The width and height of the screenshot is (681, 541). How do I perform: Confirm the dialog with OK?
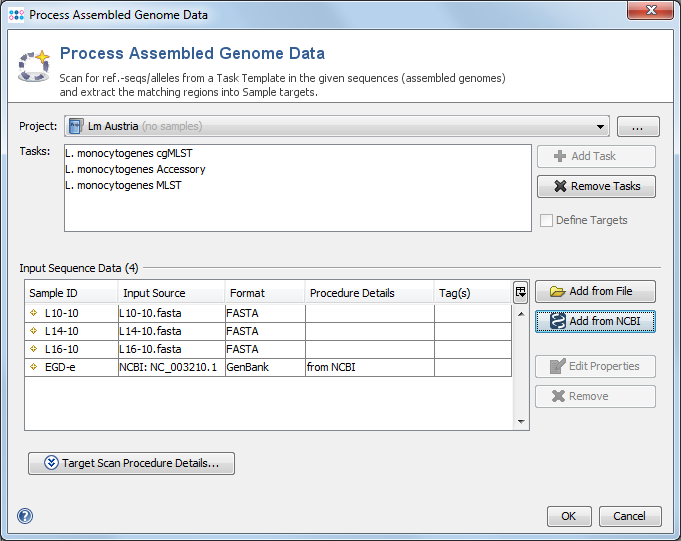coord(568,516)
